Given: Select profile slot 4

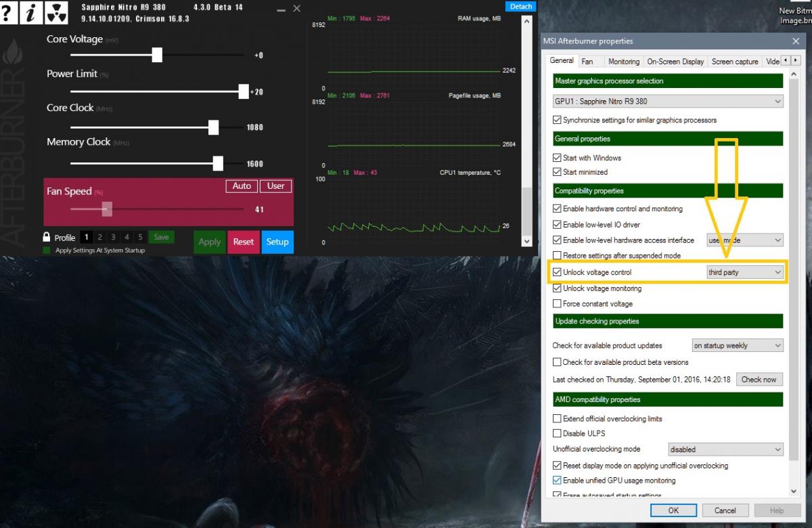Looking at the screenshot, I should pyautogui.click(x=127, y=237).
